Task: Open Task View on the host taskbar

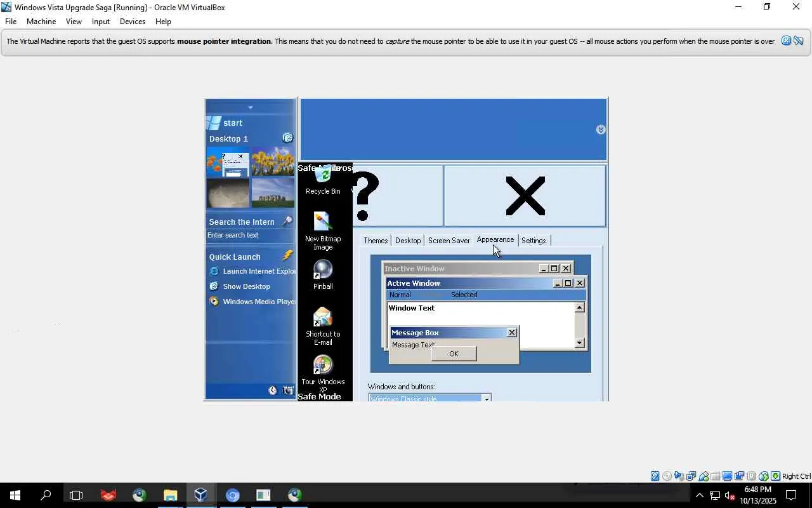Action: tap(76, 495)
